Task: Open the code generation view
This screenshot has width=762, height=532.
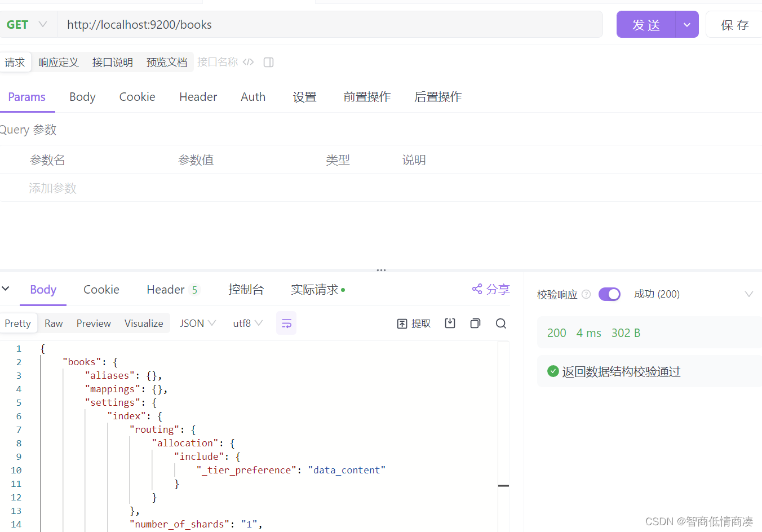Action: click(x=248, y=62)
